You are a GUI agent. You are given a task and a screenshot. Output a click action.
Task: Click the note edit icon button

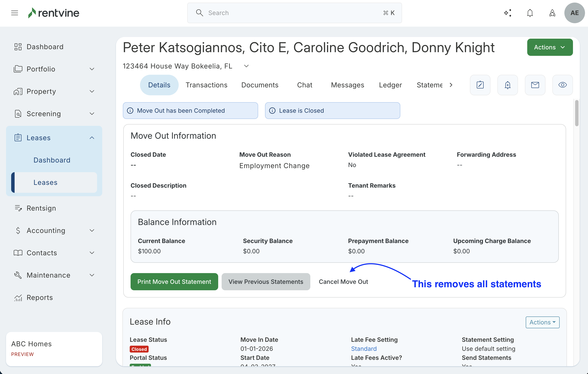coord(480,85)
